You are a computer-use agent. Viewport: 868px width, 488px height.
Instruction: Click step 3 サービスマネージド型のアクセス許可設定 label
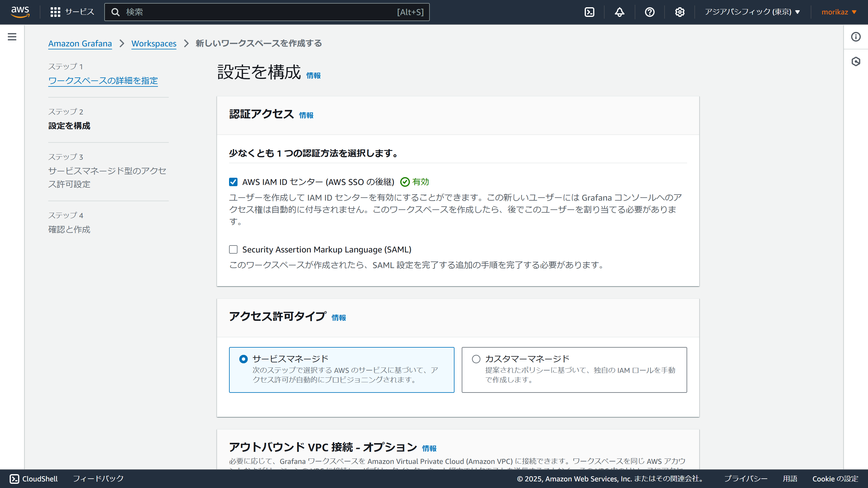coord(107,177)
